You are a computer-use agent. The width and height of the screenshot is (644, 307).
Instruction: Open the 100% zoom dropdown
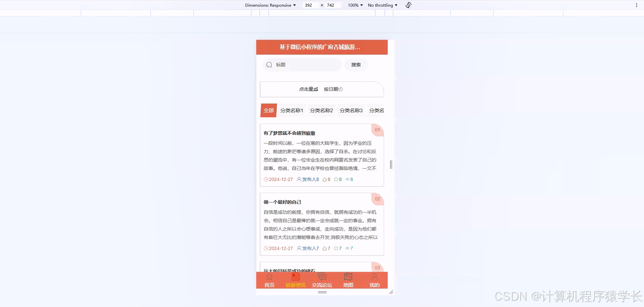(355, 5)
